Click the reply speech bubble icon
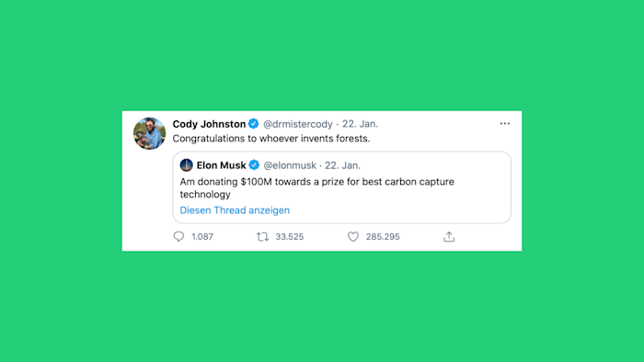 click(178, 236)
